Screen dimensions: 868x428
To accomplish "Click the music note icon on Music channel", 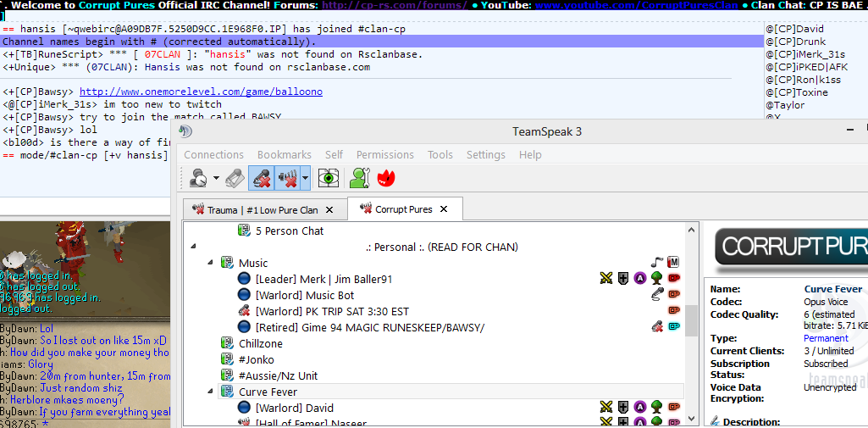I will point(657,263).
